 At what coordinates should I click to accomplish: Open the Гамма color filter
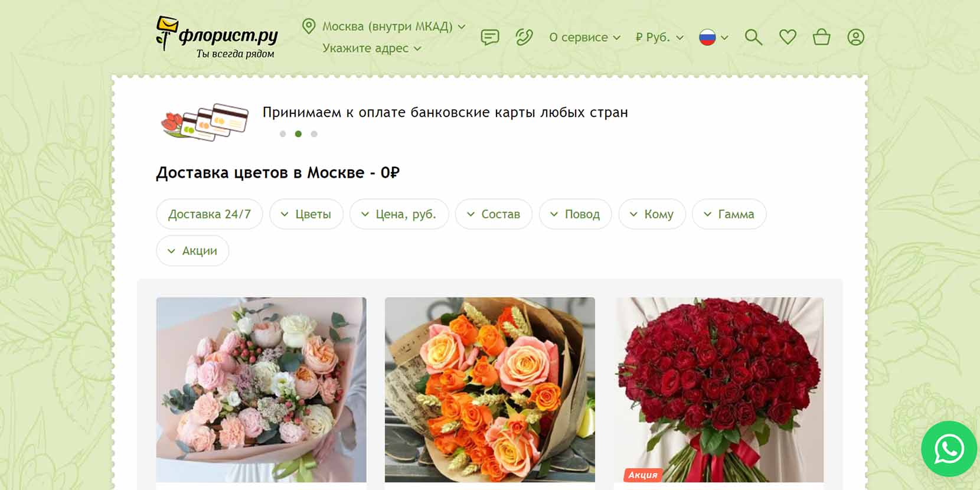(x=729, y=214)
